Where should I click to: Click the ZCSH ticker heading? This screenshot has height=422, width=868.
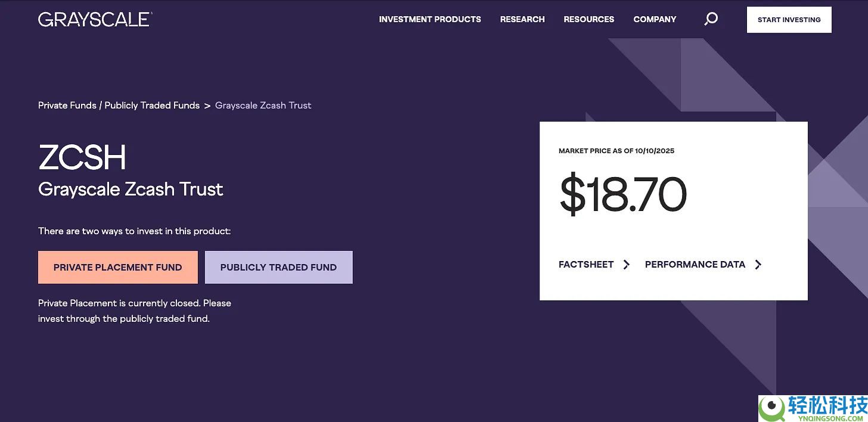[x=82, y=157]
